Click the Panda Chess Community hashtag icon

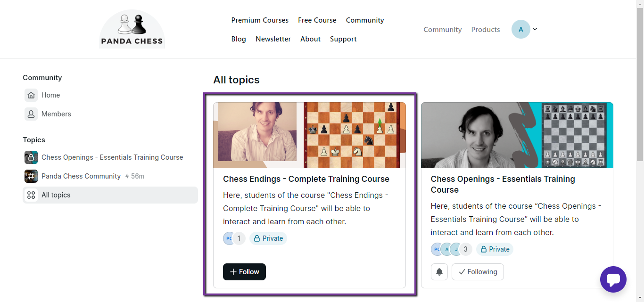click(31, 176)
